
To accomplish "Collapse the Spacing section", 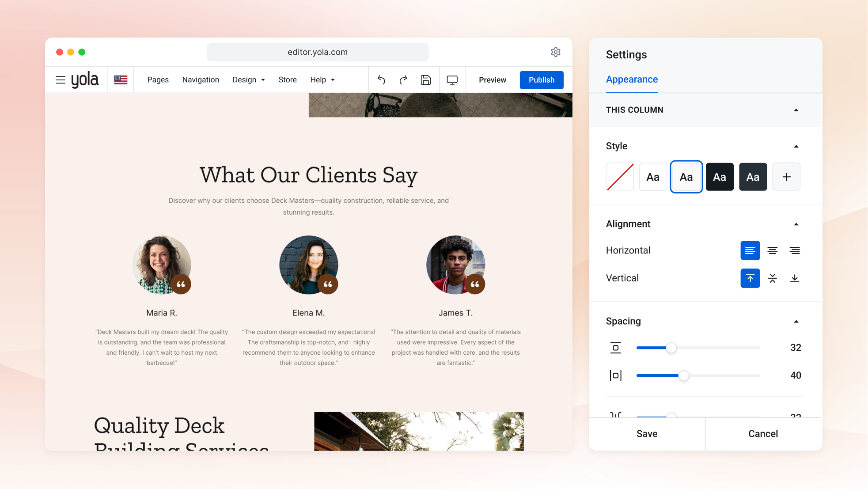I will [796, 322].
